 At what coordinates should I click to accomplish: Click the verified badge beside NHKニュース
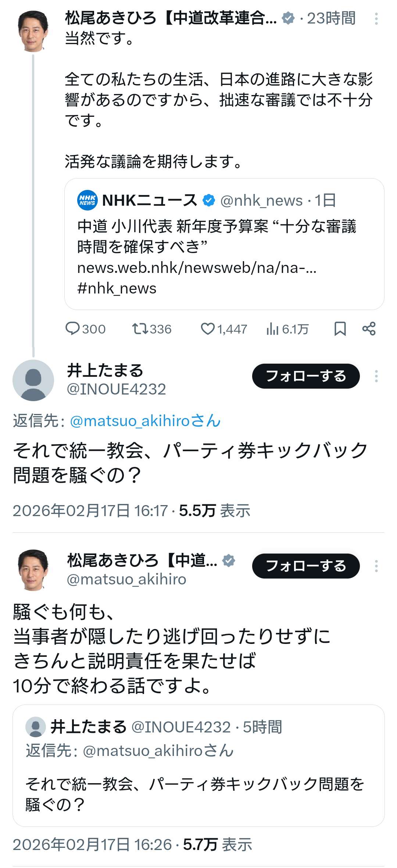209,201
